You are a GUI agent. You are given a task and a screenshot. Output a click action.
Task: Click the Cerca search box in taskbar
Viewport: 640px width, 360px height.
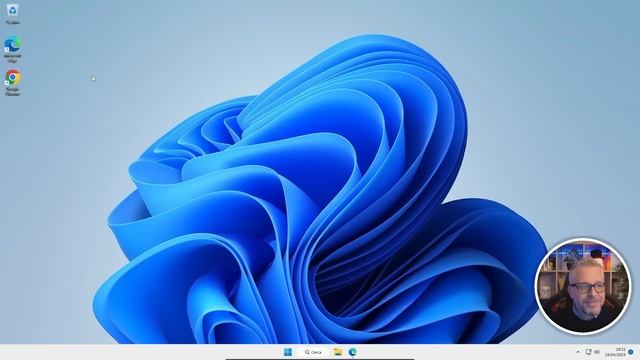pos(313,352)
